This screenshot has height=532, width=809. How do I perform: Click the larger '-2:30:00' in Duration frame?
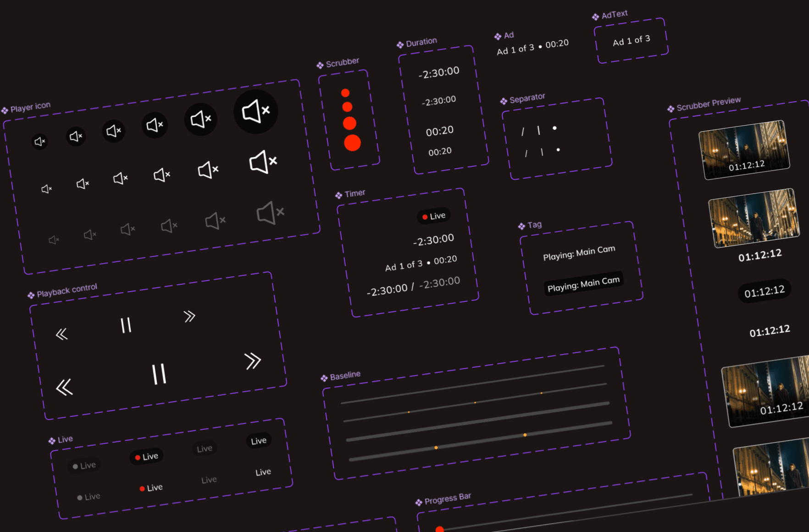439,72
